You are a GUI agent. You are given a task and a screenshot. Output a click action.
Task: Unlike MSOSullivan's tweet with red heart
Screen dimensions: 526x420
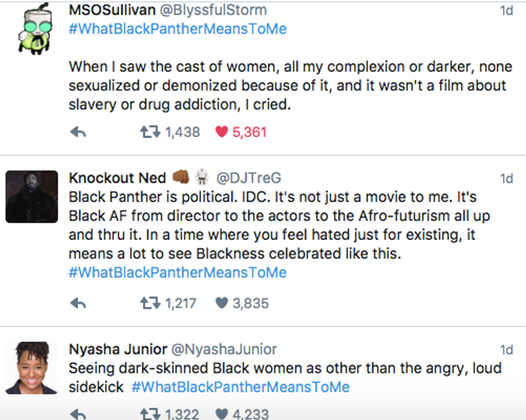click(222, 132)
